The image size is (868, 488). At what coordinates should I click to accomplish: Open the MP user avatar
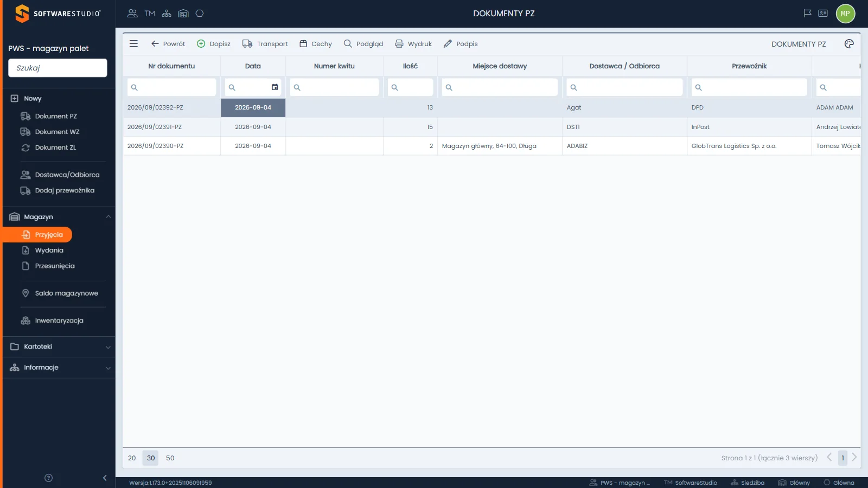pos(845,14)
